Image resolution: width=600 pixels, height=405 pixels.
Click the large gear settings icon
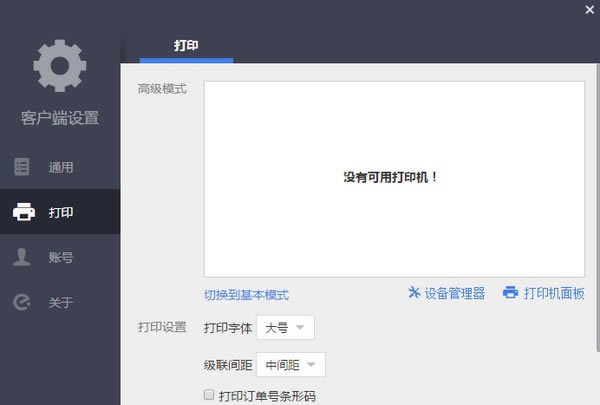pyautogui.click(x=60, y=66)
